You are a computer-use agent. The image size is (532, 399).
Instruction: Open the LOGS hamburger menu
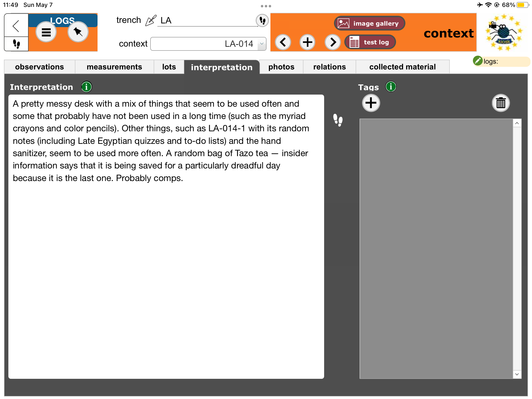(x=46, y=32)
